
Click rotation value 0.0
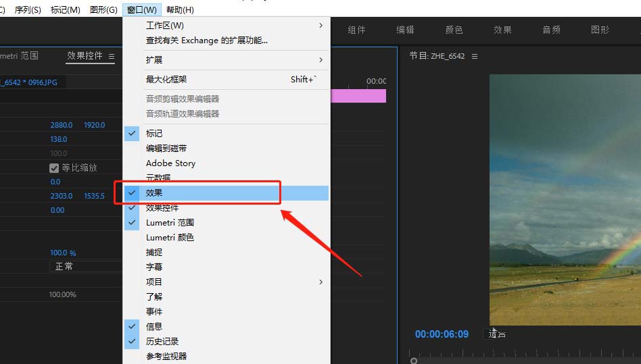click(x=55, y=182)
